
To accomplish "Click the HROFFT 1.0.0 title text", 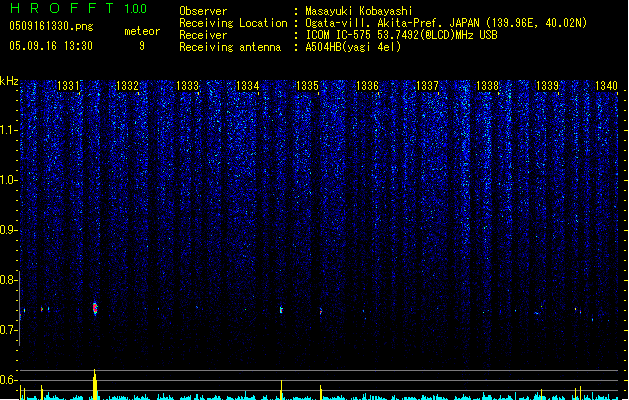I will coord(78,8).
